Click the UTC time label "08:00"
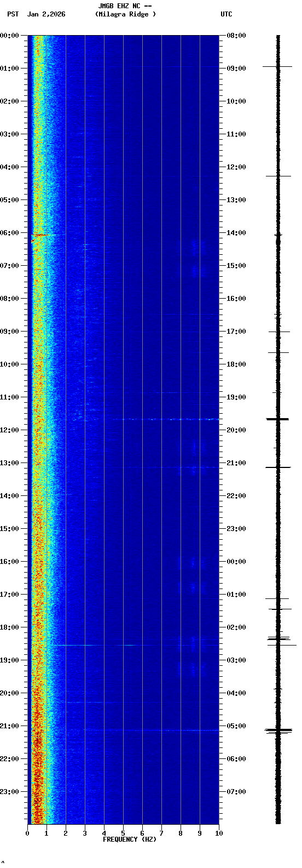Screen dimensions: 302x868 point(236,36)
